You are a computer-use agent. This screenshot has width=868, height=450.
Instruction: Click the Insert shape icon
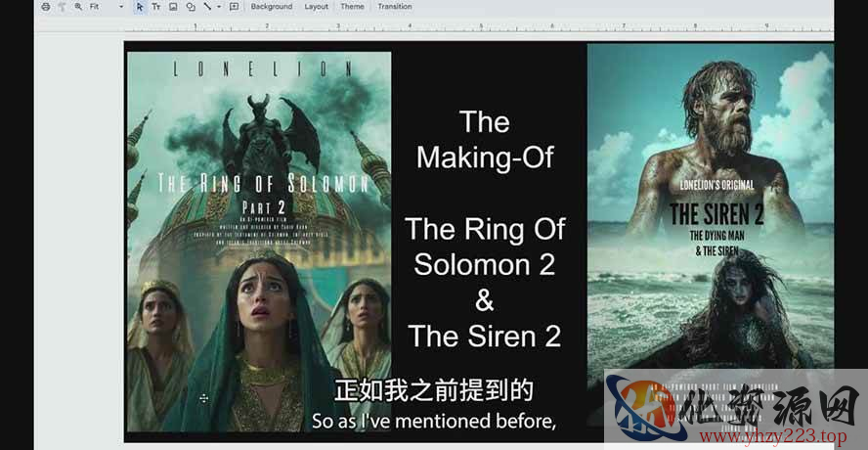coord(191,7)
